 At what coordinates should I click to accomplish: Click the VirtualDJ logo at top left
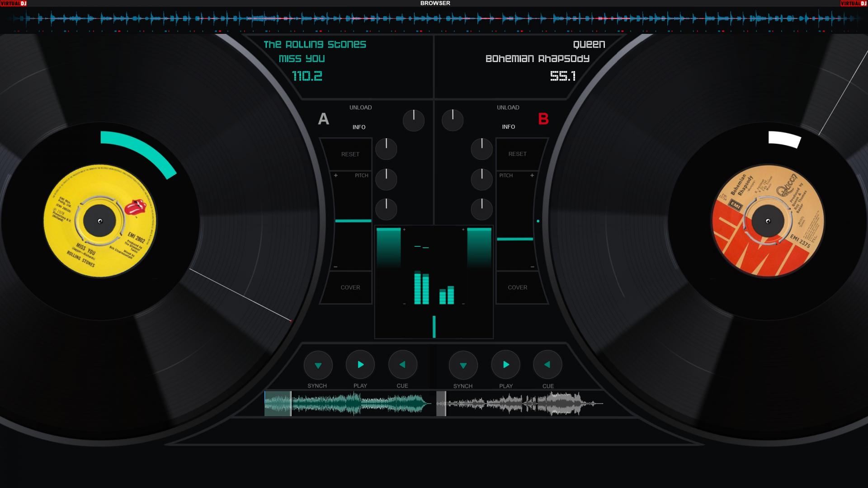[14, 3]
